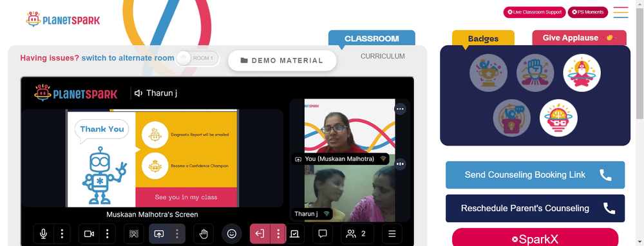The height and width of the screenshot is (246, 644).
Task: Award the speaker podium lightbulb badge
Action: point(512,118)
